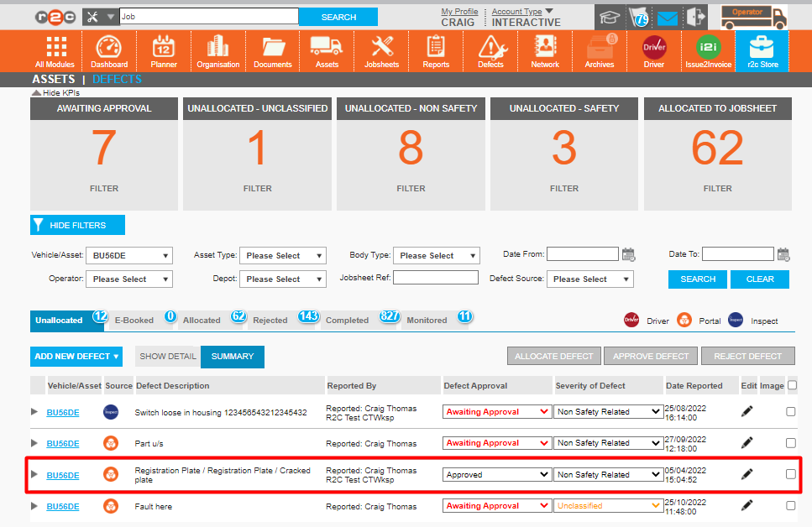
Task: Click the notifications icon showing 79
Action: point(637,17)
